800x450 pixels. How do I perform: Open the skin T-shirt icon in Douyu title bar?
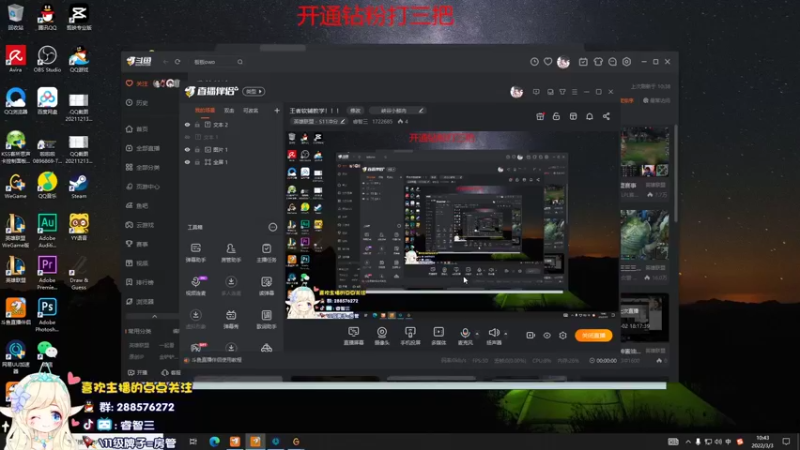598,62
